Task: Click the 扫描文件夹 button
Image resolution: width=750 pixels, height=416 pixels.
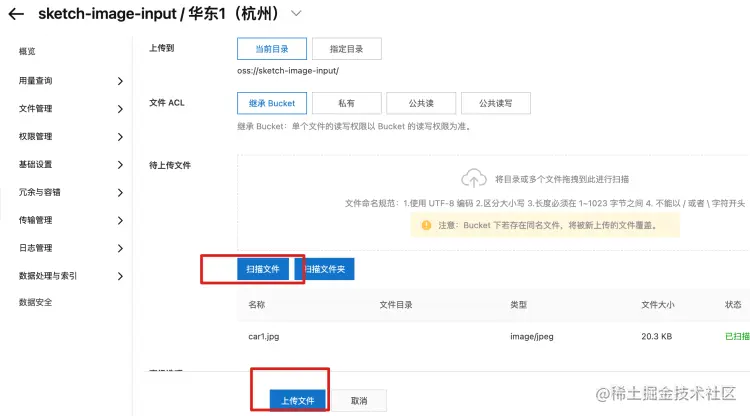Action: [x=325, y=269]
